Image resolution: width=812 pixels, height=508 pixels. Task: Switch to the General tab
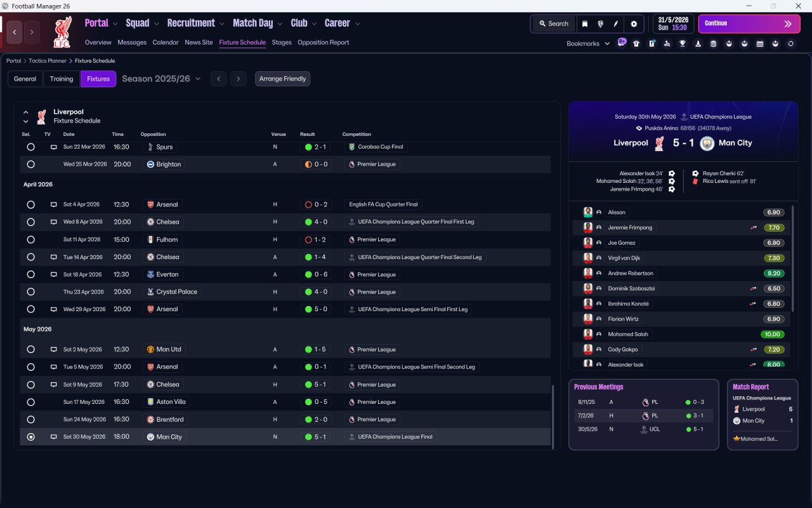coord(25,79)
